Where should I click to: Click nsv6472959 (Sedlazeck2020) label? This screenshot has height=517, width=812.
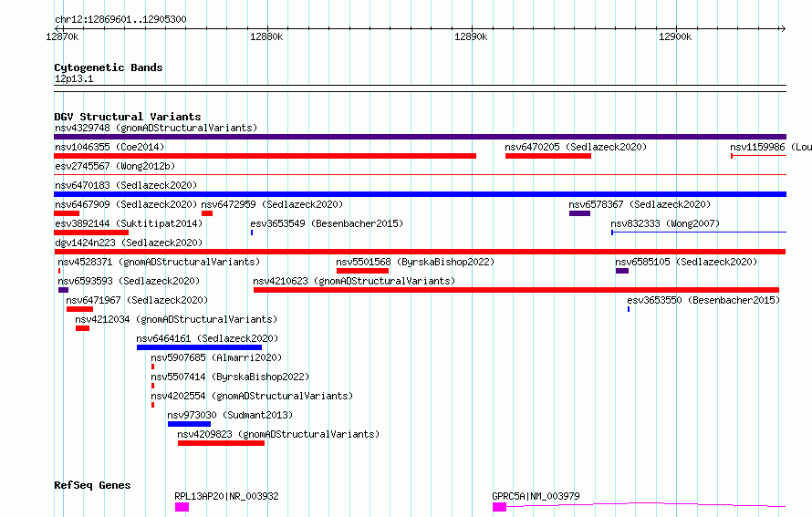click(272, 204)
